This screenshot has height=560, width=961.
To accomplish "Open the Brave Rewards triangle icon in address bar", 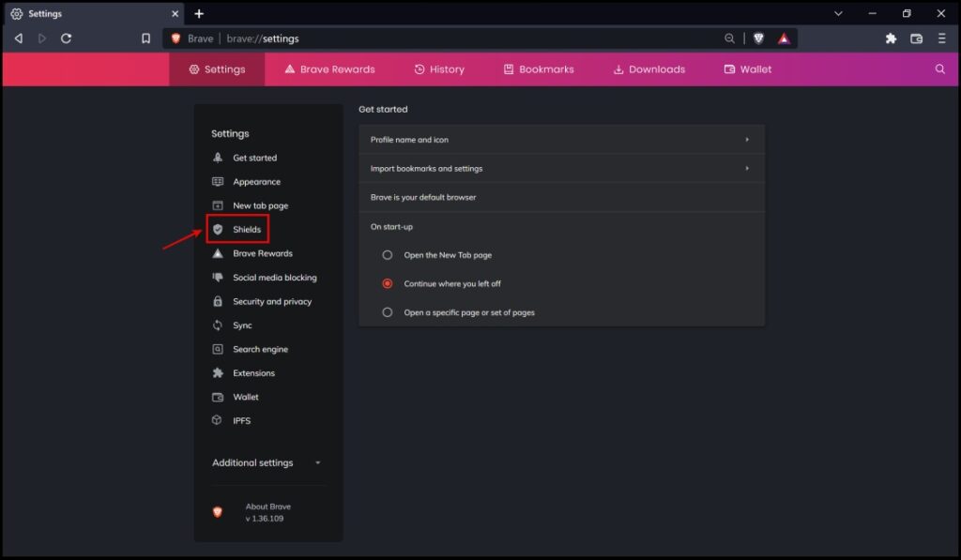I will [784, 38].
